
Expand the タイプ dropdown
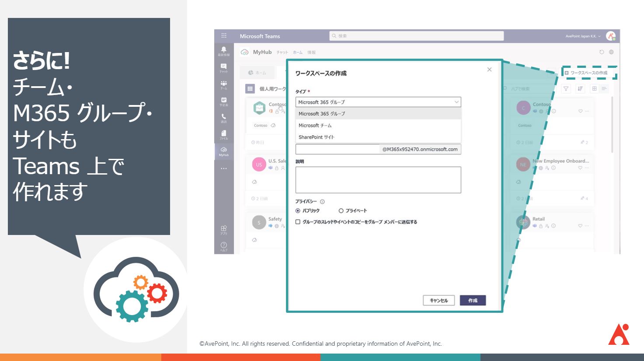[378, 102]
